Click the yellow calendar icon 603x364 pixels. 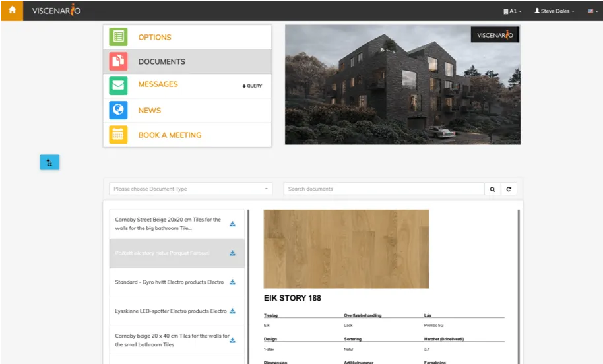click(x=118, y=135)
